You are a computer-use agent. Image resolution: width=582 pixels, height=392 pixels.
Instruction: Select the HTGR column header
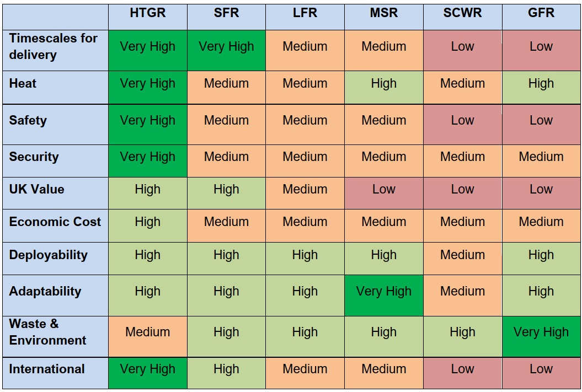point(148,13)
